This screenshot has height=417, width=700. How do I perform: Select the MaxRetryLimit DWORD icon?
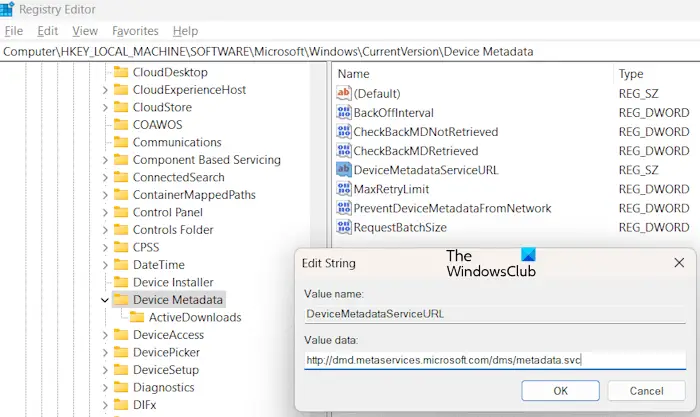pyautogui.click(x=344, y=189)
